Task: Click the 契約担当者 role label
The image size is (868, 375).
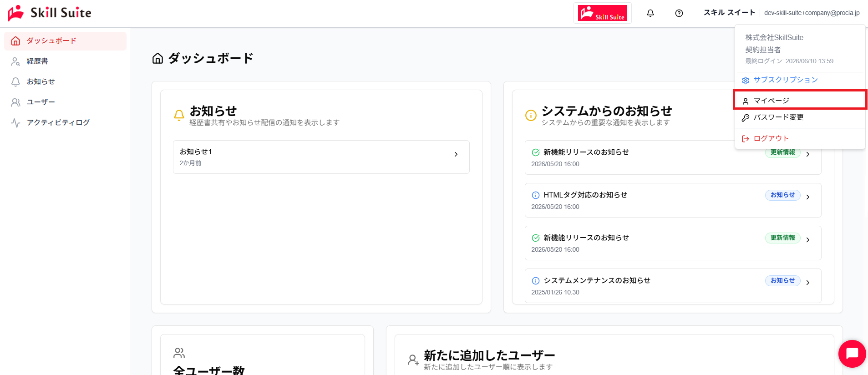Action: 763,50
